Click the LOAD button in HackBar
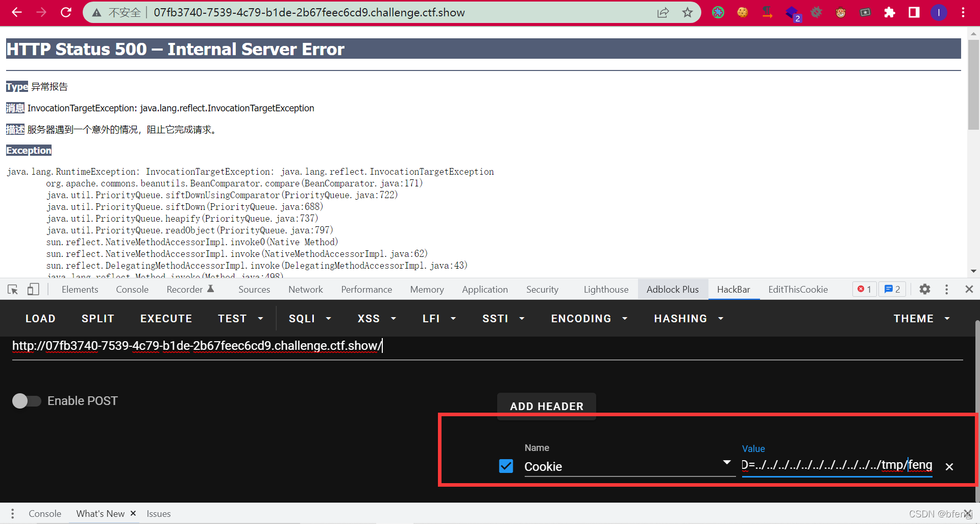Viewport: 980px width, 524px height. (x=40, y=319)
